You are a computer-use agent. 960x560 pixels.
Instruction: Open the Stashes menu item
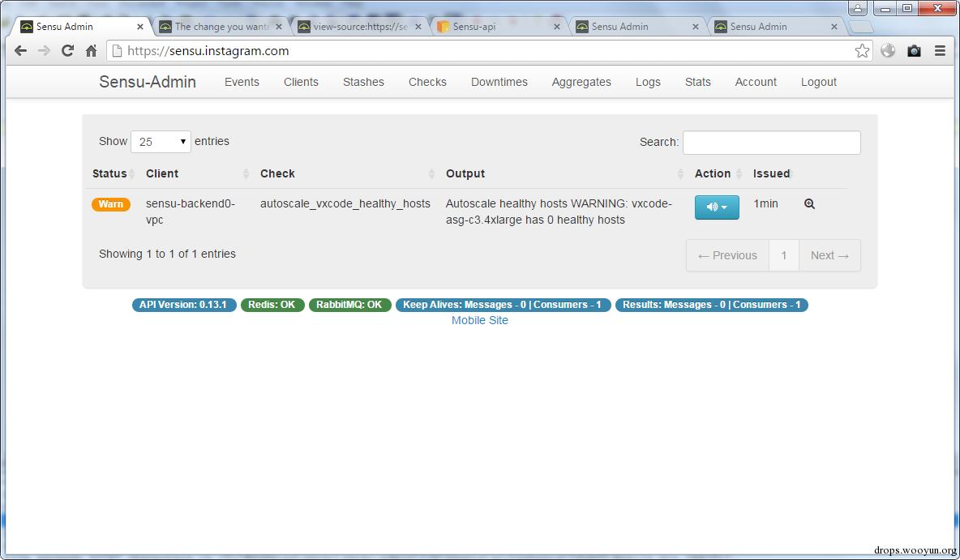(x=364, y=82)
